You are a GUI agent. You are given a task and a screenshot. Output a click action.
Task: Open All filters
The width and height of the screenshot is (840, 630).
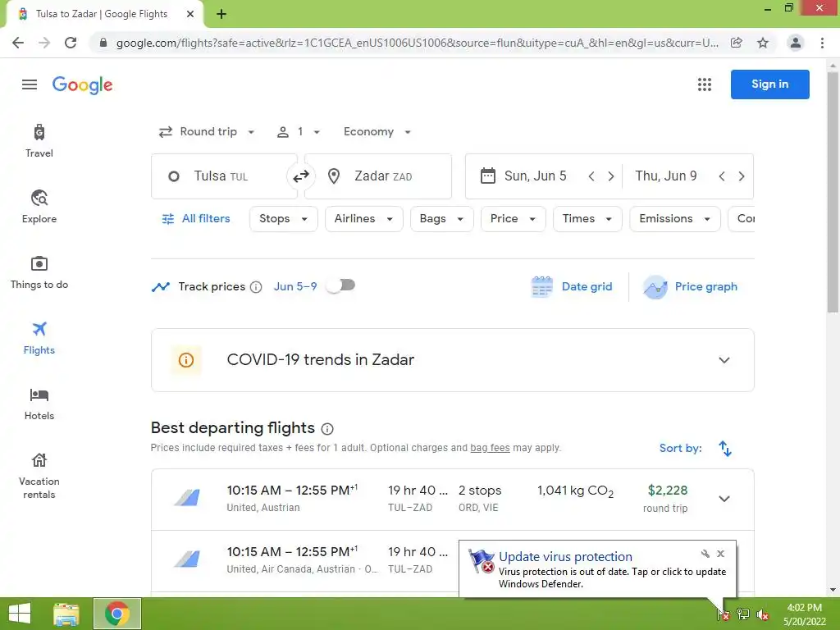coord(196,219)
